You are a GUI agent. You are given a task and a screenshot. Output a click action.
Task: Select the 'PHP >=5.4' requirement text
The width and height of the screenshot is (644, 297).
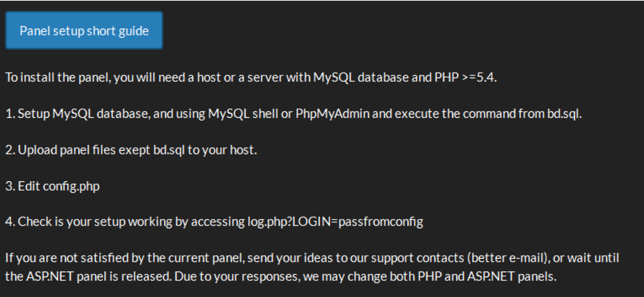point(465,77)
